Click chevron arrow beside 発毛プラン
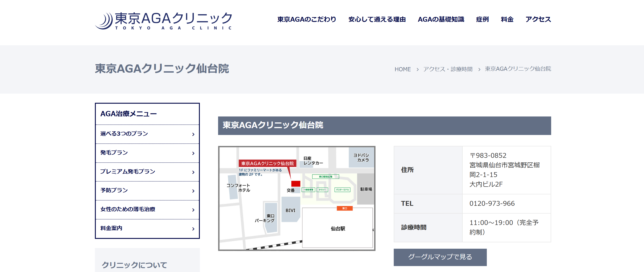This screenshot has width=644, height=272. [x=193, y=153]
